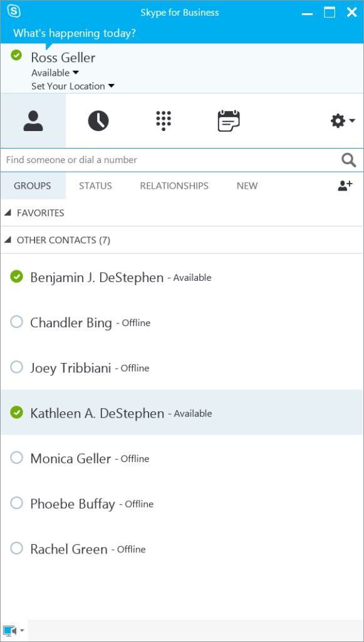364x642 pixels.
Task: Open the audio device dropdown arrow
Action: pyautogui.click(x=22, y=631)
